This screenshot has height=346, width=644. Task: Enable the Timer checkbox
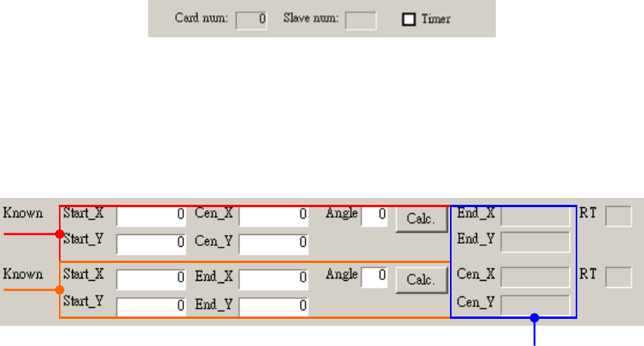coord(408,19)
